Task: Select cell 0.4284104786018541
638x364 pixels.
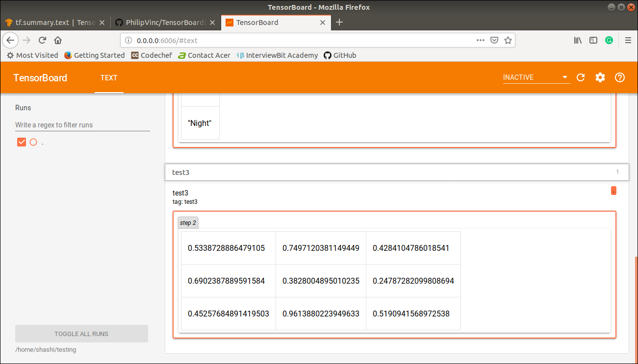Action: coord(413,248)
